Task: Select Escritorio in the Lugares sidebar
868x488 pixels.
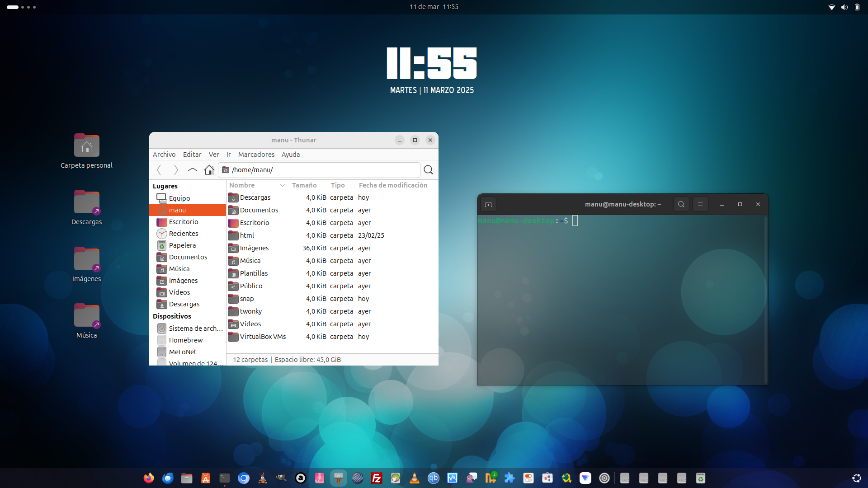Action: point(188,222)
